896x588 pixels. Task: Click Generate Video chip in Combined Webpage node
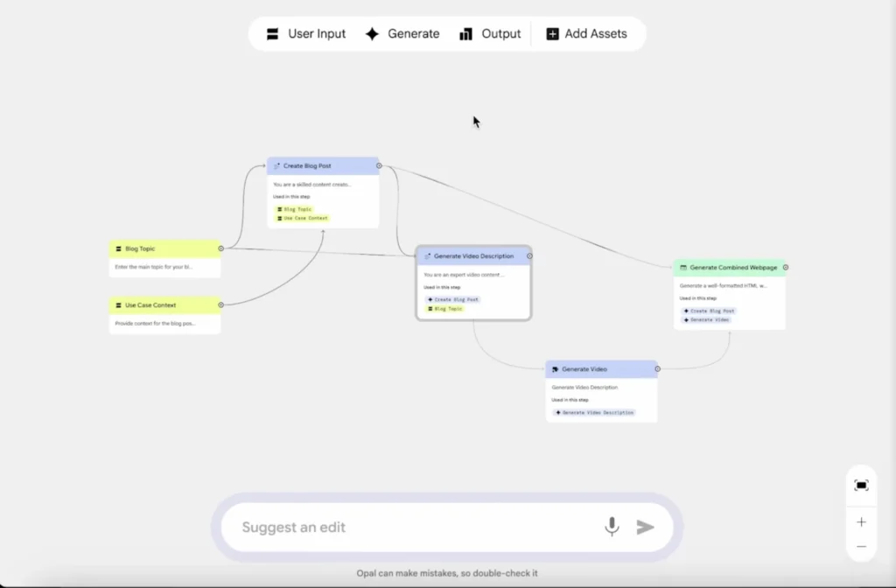coord(706,320)
